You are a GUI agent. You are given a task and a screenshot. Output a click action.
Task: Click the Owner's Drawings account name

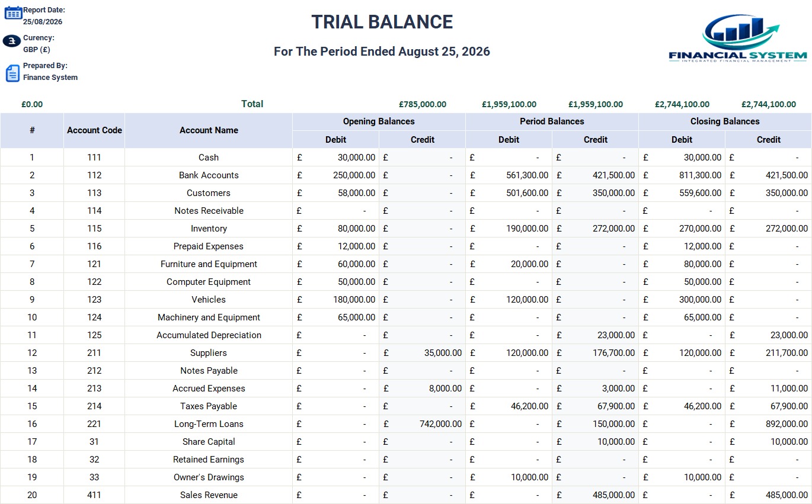(x=209, y=477)
